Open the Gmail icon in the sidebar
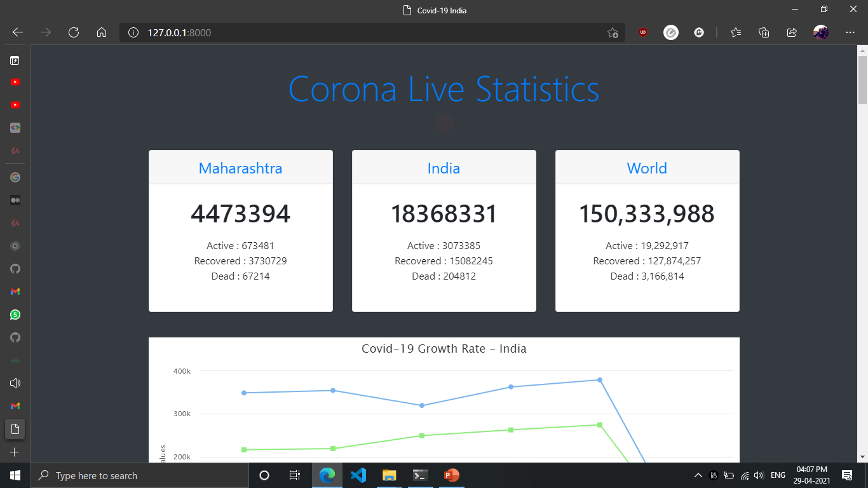This screenshot has width=868, height=488. pos(14,291)
